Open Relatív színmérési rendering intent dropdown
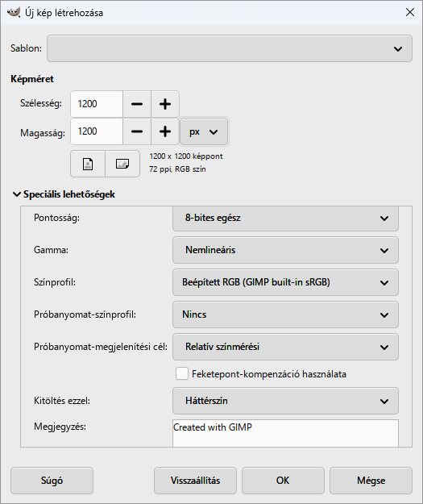 pos(285,347)
